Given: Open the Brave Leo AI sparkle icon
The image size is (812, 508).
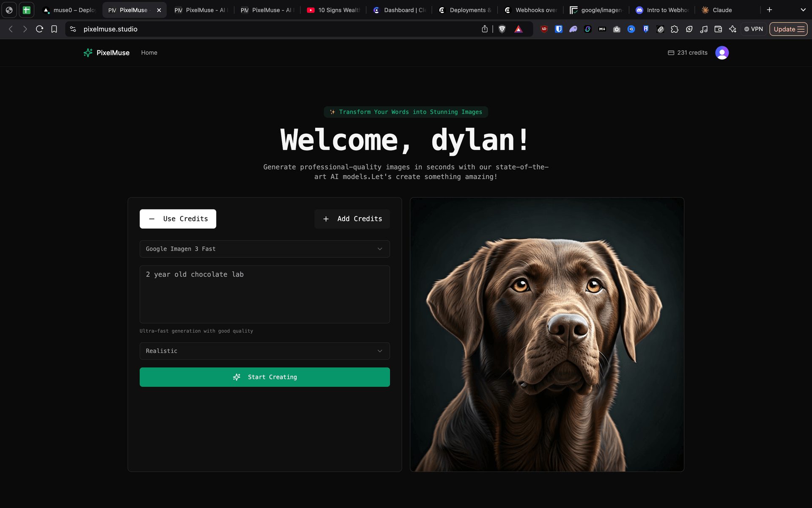Looking at the screenshot, I should [733, 29].
